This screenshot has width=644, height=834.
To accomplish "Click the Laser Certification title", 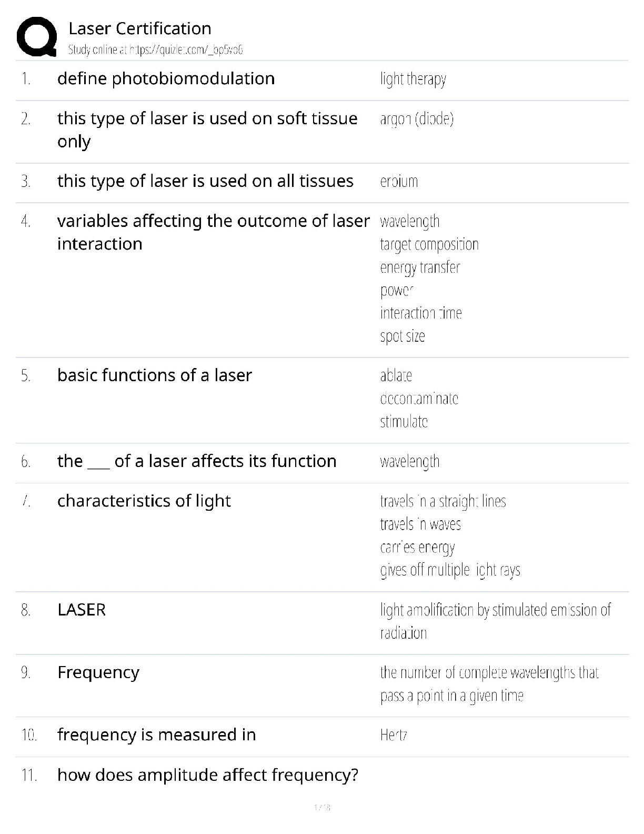I will tap(140, 28).
